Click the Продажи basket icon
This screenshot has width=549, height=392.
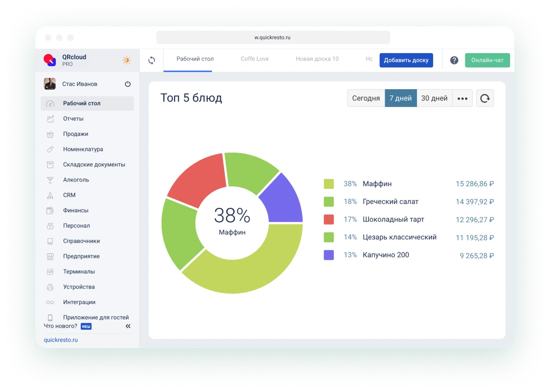51,134
